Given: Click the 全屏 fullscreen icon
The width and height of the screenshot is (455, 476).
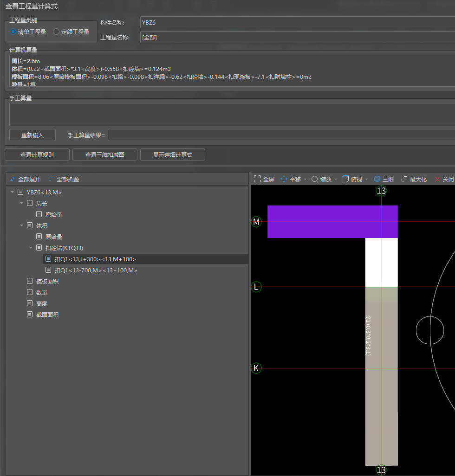Looking at the screenshot, I should pyautogui.click(x=257, y=179).
